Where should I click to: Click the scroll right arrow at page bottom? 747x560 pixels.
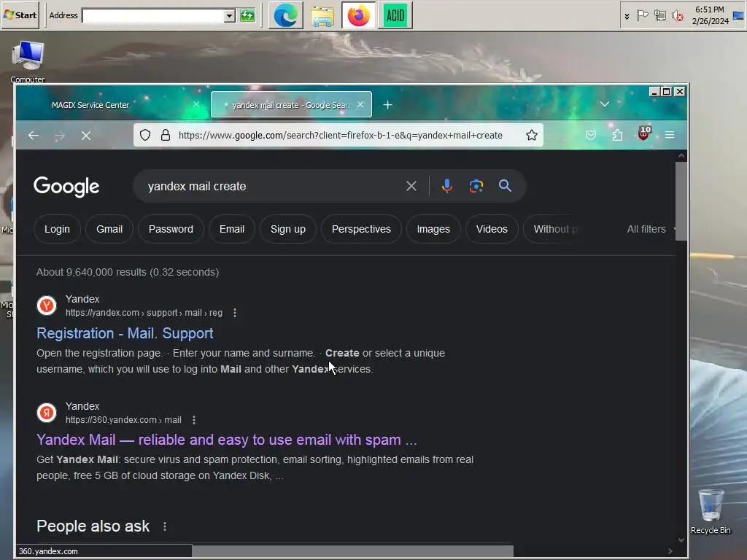[670, 551]
